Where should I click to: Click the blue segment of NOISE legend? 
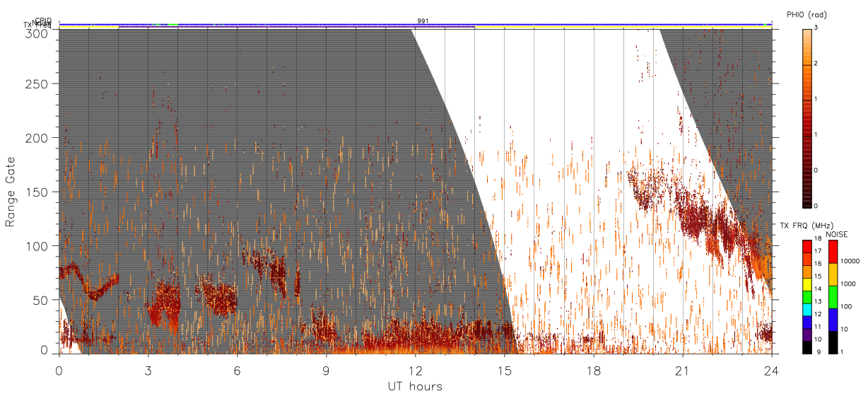click(833, 320)
